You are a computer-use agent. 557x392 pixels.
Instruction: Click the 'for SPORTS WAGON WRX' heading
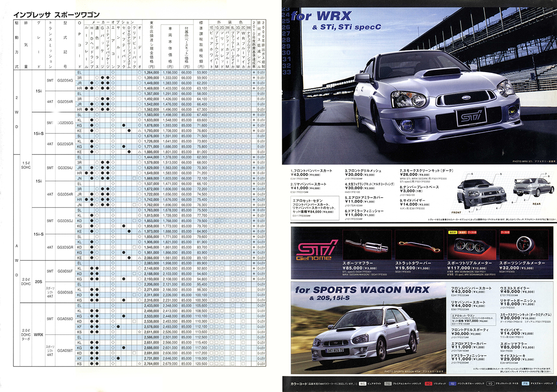point(362,289)
